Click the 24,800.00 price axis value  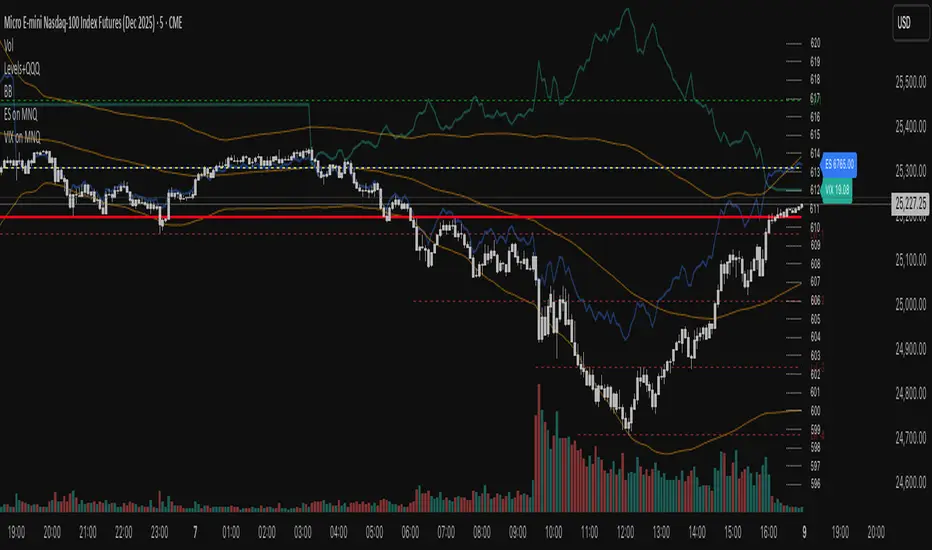click(911, 393)
